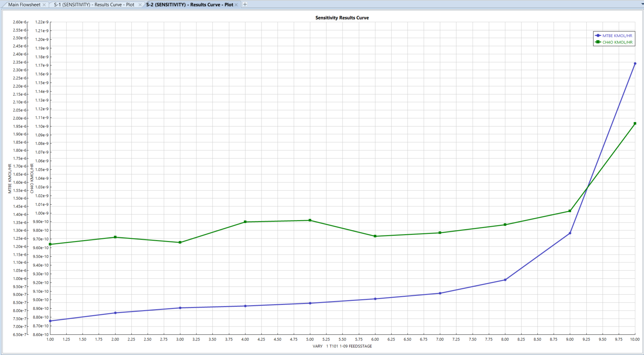Select the MTBE KMOL/HR y-axis title
644x355 pixels.
pyautogui.click(x=10, y=179)
